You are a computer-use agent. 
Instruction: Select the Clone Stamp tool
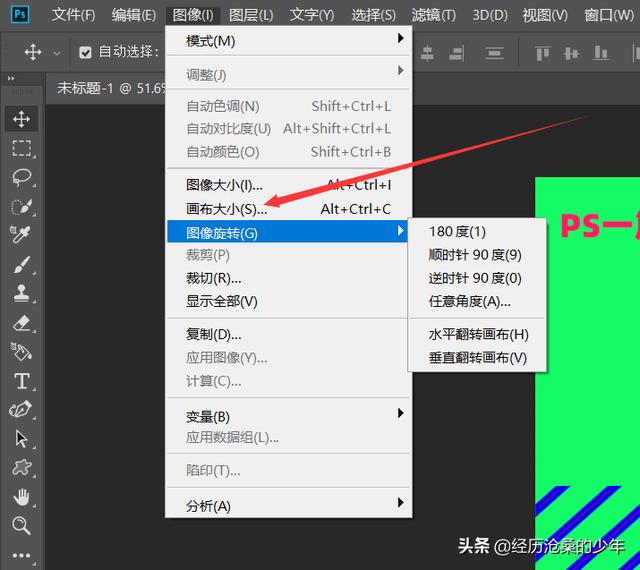tap(21, 293)
